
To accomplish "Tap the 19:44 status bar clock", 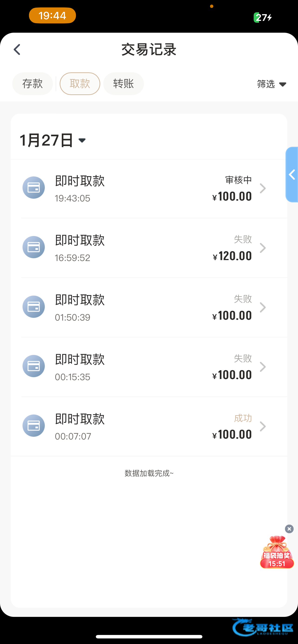I will (x=52, y=16).
